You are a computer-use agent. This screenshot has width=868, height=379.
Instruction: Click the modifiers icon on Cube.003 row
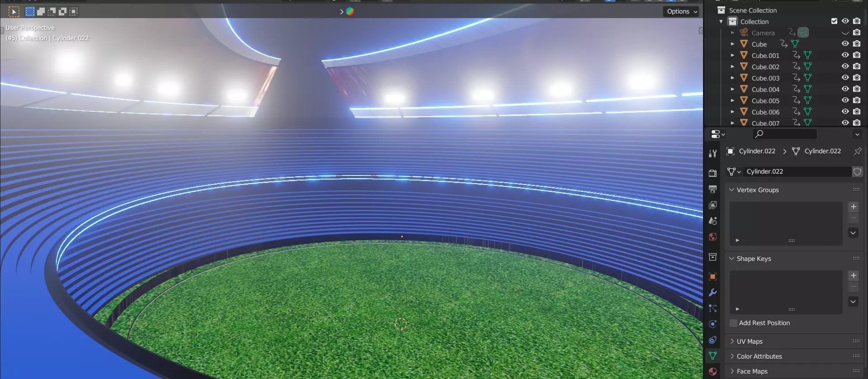pos(797,78)
